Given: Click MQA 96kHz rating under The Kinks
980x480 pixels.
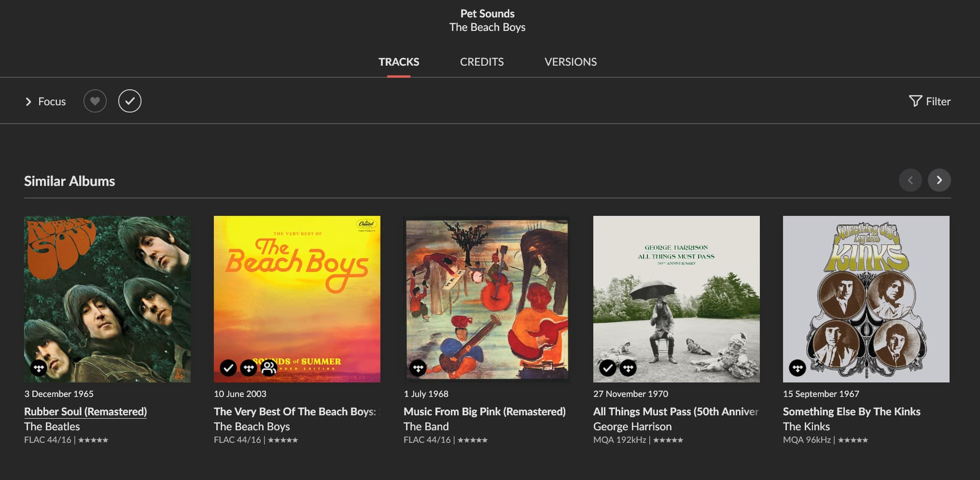Looking at the screenshot, I should point(825,440).
